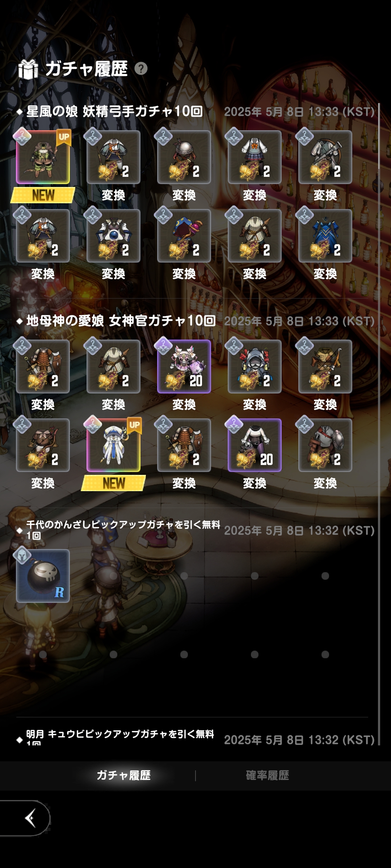Viewport: 391px width, 868px height.
Task: Tap the gift box icon in header
Action: (x=28, y=69)
